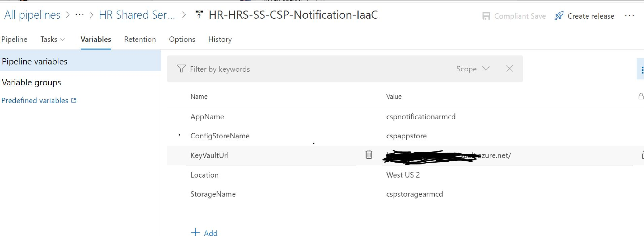
Task: Navigate to the HR Shared Ser... breadcrumb
Action: (137, 15)
